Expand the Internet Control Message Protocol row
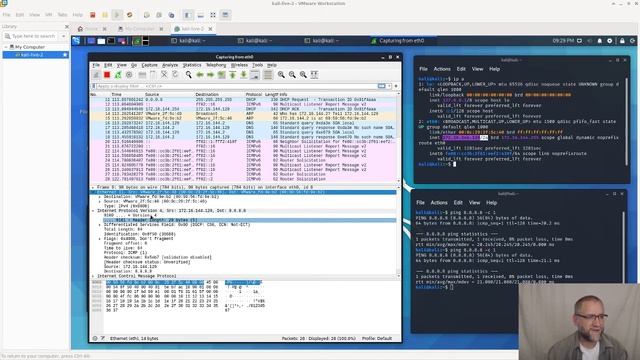Viewport: 640px width, 360px height. [x=93, y=276]
